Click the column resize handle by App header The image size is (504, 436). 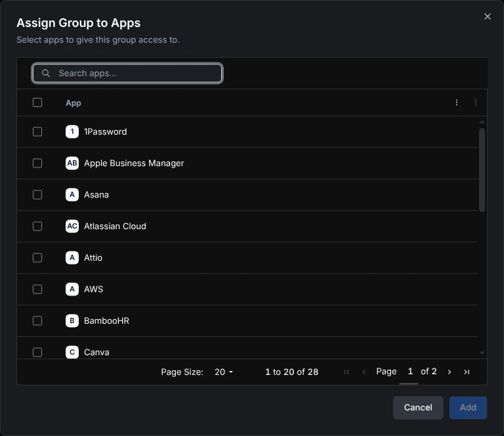pos(475,102)
